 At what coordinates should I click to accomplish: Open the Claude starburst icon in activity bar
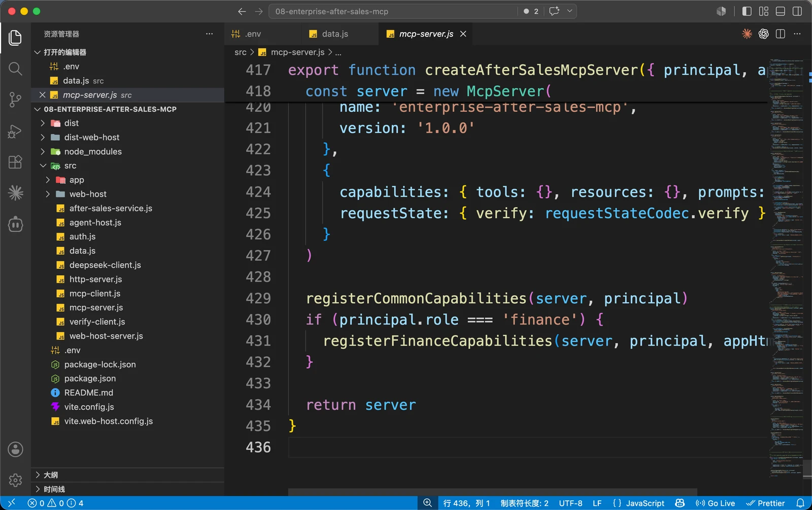pyautogui.click(x=15, y=193)
